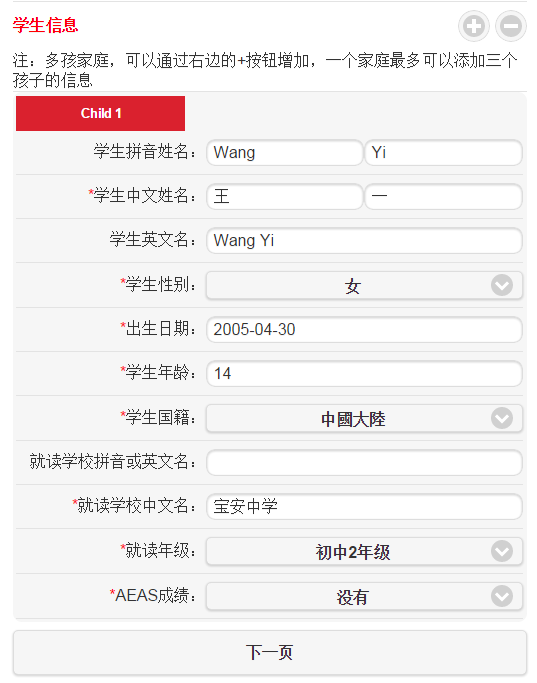Viewport: 537px width, 683px height.
Task: Go to next page with 下一页
Action: point(270,653)
